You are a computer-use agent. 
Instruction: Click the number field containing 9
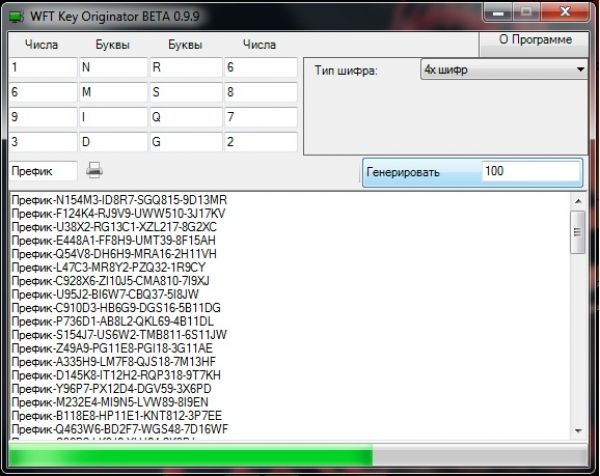pyautogui.click(x=43, y=117)
